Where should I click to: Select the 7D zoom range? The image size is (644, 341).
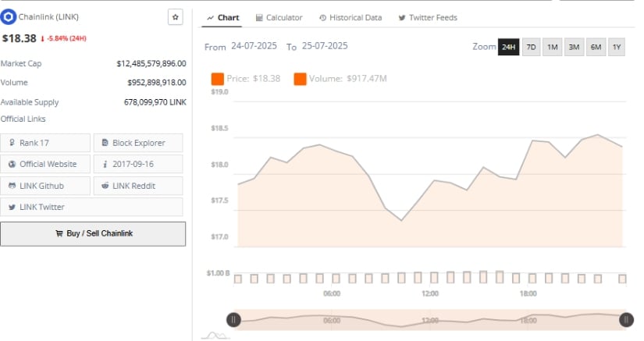tap(531, 47)
